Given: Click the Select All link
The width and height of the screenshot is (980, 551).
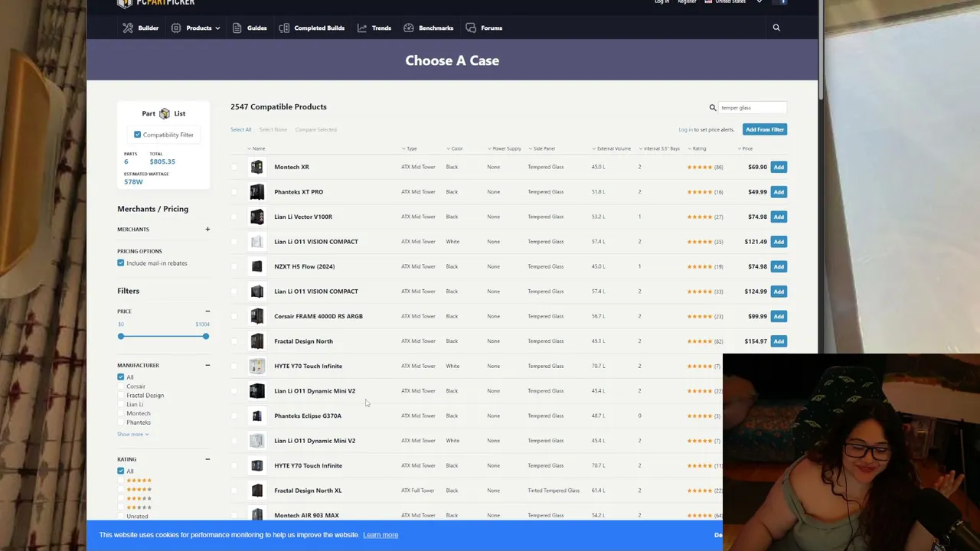Looking at the screenshot, I should [240, 129].
